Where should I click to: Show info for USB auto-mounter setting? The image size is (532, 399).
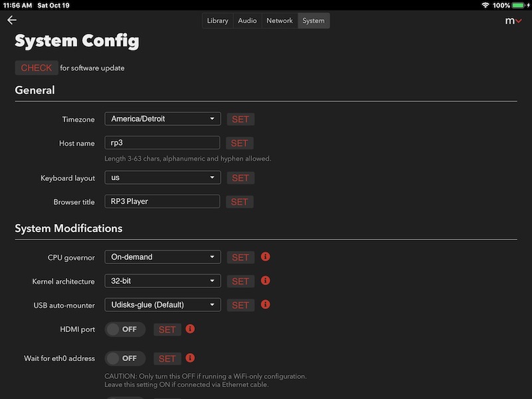[x=265, y=305]
